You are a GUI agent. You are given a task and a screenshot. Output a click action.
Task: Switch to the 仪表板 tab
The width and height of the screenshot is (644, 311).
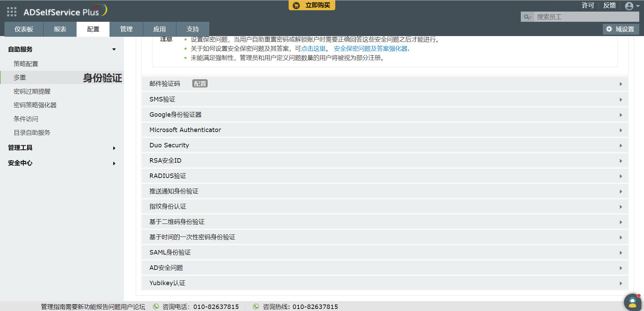pyautogui.click(x=24, y=29)
